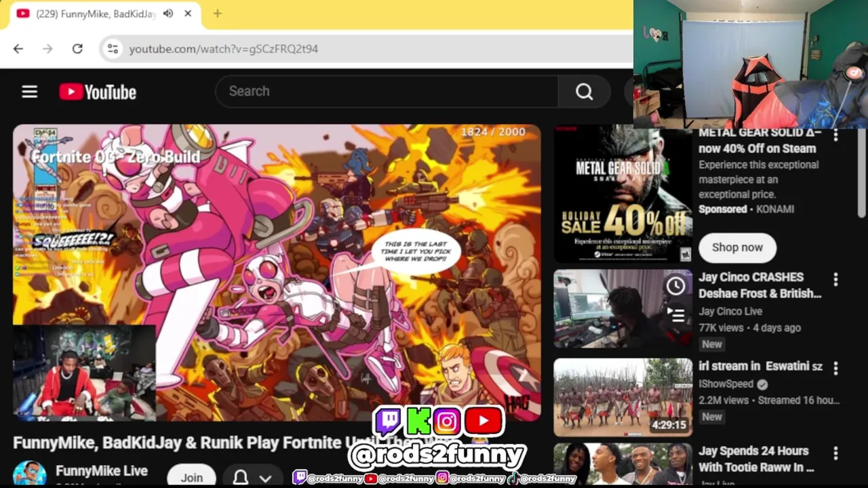Add Jay Cinco video to queue
The width and height of the screenshot is (868, 488).
(x=675, y=314)
